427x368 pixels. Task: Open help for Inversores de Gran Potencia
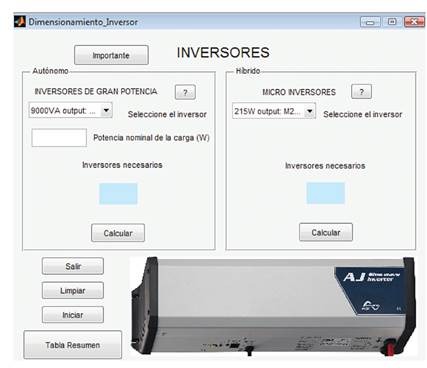185,92
